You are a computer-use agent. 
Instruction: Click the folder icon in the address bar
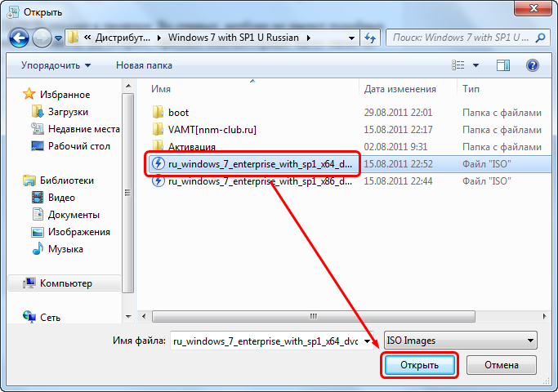[74, 38]
